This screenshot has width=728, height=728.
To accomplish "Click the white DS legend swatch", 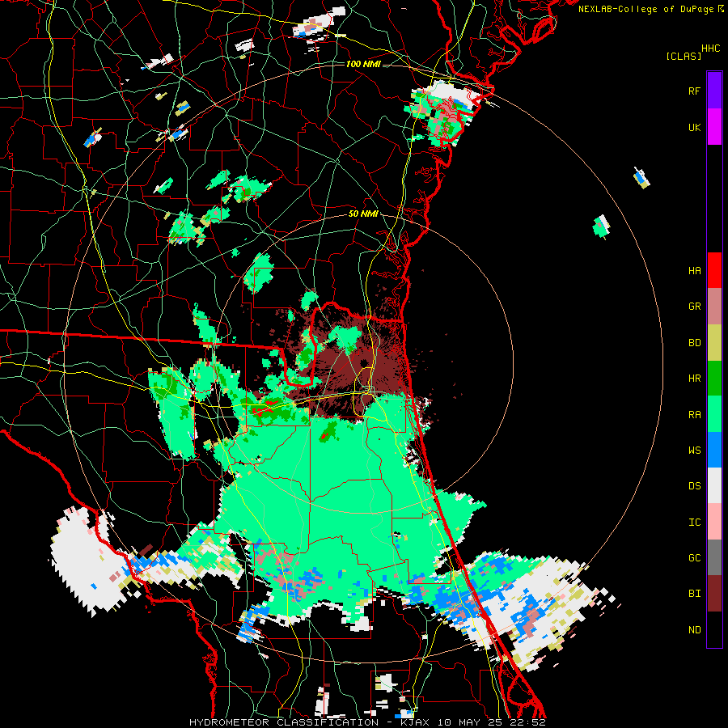I will click(x=714, y=485).
